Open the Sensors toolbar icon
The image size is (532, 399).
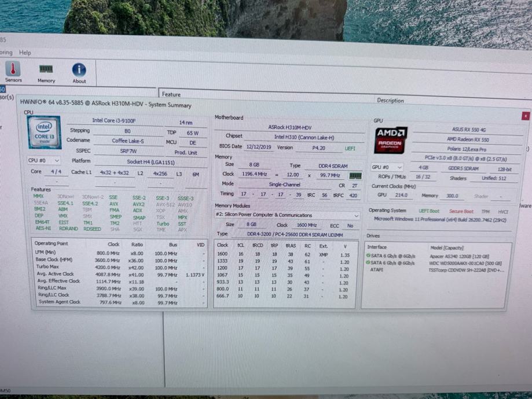point(13,72)
